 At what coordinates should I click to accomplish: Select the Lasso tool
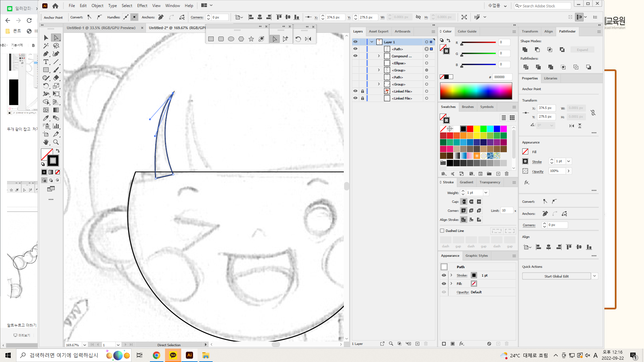tap(56, 46)
